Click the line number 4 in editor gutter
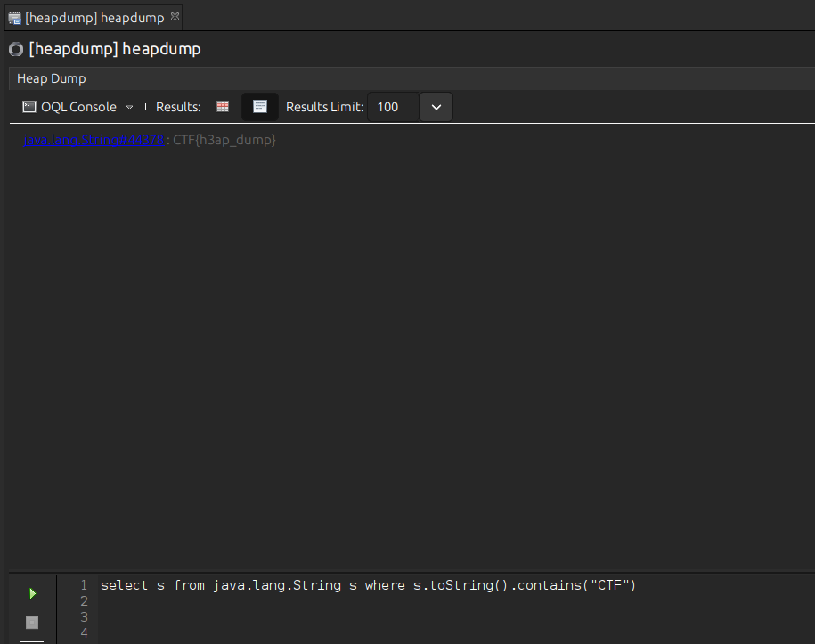815x644 pixels. (84, 633)
